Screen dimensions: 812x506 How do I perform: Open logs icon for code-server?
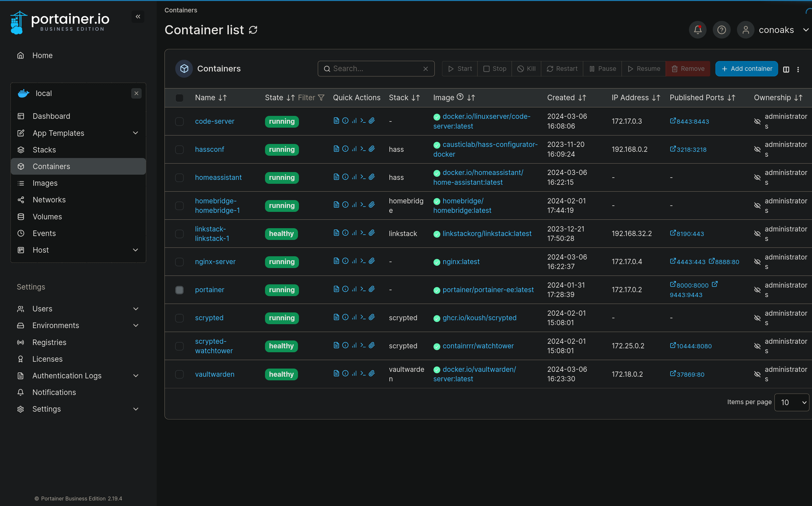click(x=336, y=120)
